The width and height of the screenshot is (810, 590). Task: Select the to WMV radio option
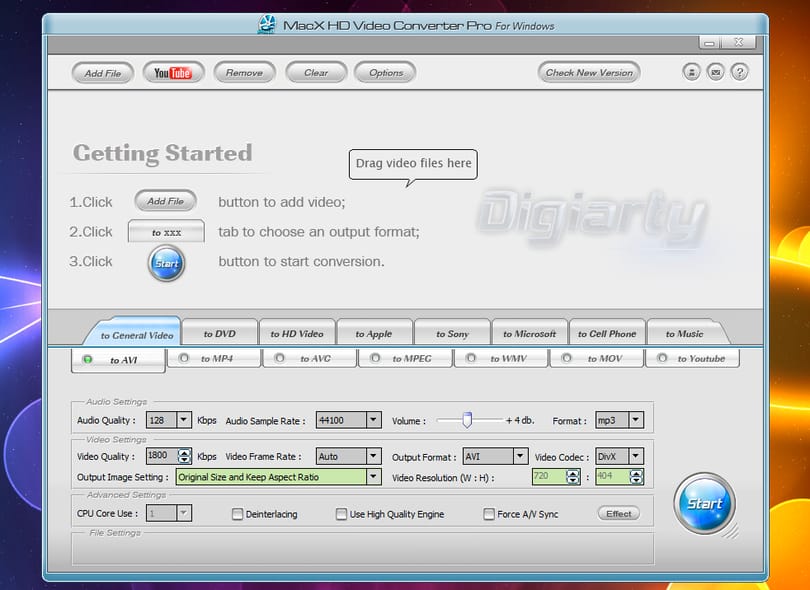click(471, 358)
